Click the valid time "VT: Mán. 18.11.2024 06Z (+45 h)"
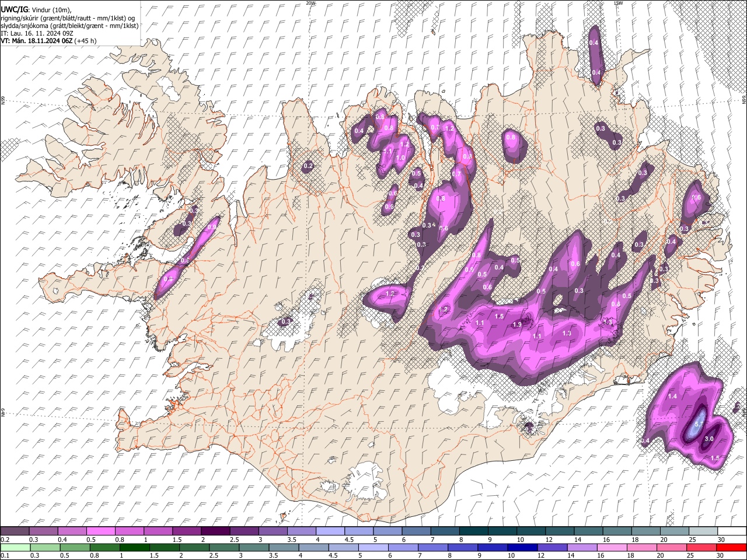The height and width of the screenshot is (560, 747). point(48,41)
